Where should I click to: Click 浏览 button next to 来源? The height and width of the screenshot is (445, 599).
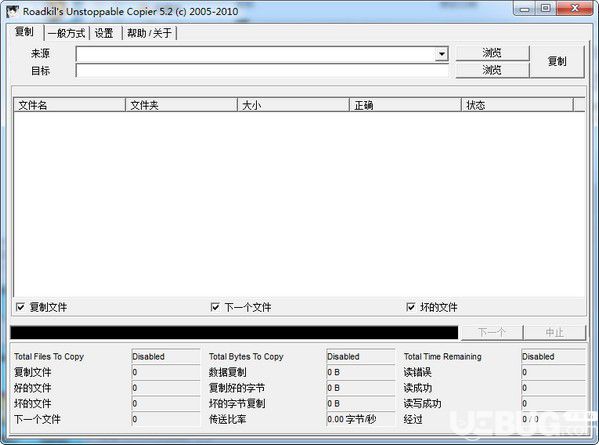(x=492, y=53)
